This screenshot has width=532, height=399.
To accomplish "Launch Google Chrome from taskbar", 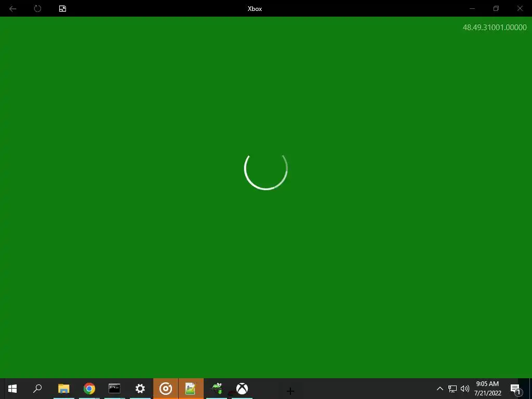I will coord(89,389).
